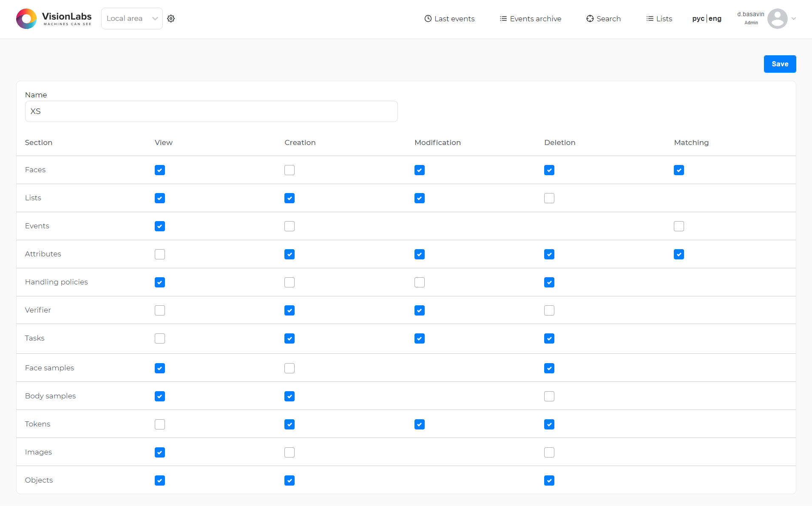The image size is (812, 506).
Task: Click the list icon of Events archive
Action: click(x=503, y=19)
